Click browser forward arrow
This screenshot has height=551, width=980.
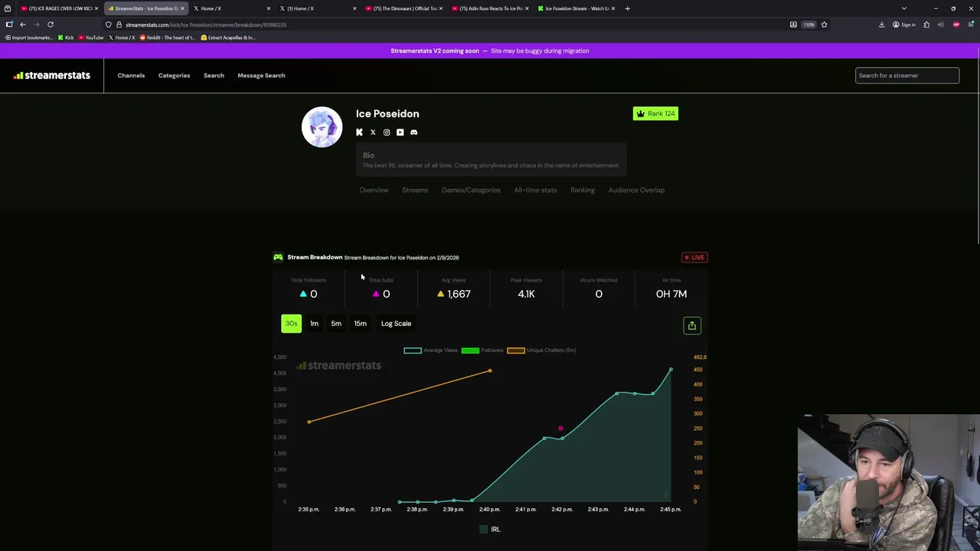point(36,24)
